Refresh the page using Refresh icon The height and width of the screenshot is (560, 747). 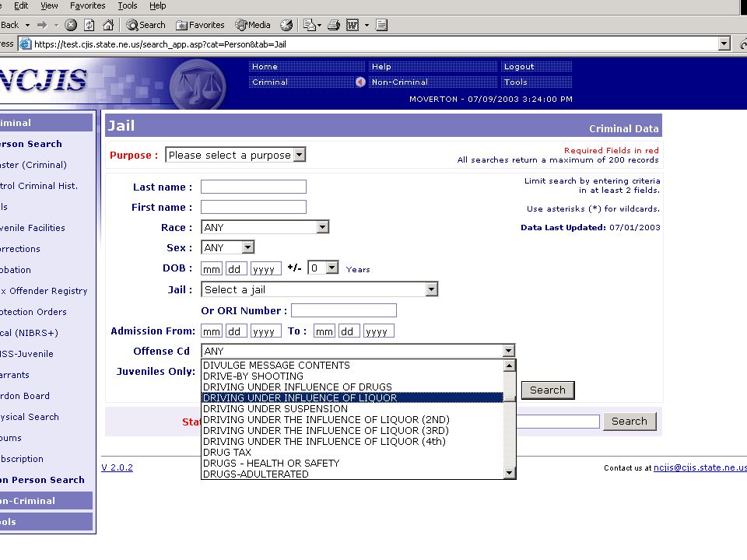pos(89,25)
